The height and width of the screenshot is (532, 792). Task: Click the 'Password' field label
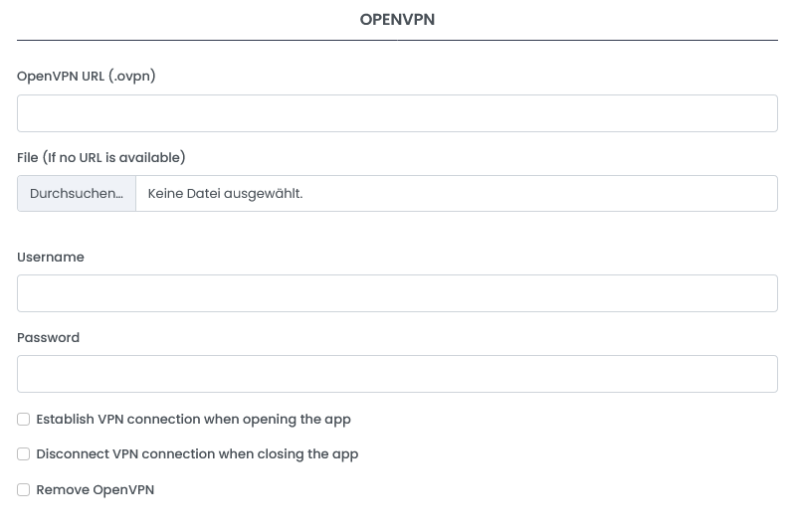pos(48,338)
